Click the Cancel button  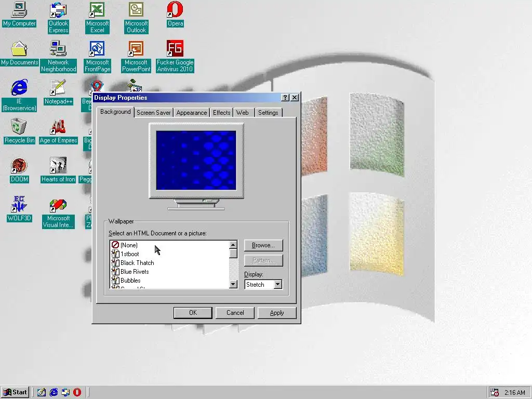235,313
